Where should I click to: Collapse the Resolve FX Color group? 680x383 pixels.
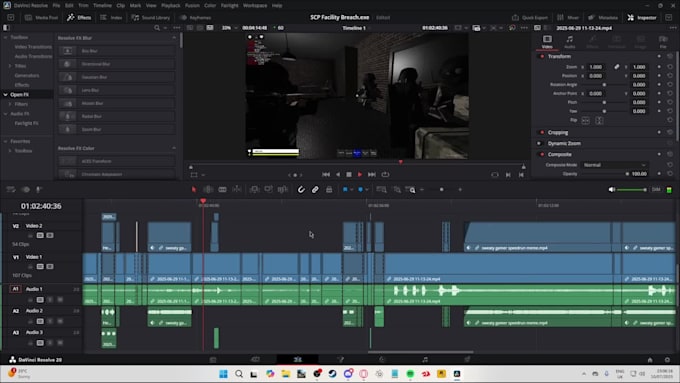(x=174, y=148)
